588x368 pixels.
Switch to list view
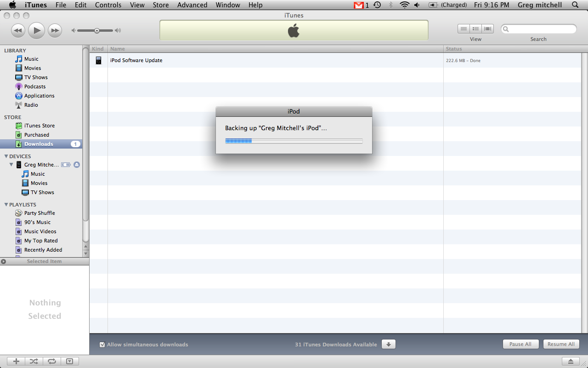coord(464,29)
